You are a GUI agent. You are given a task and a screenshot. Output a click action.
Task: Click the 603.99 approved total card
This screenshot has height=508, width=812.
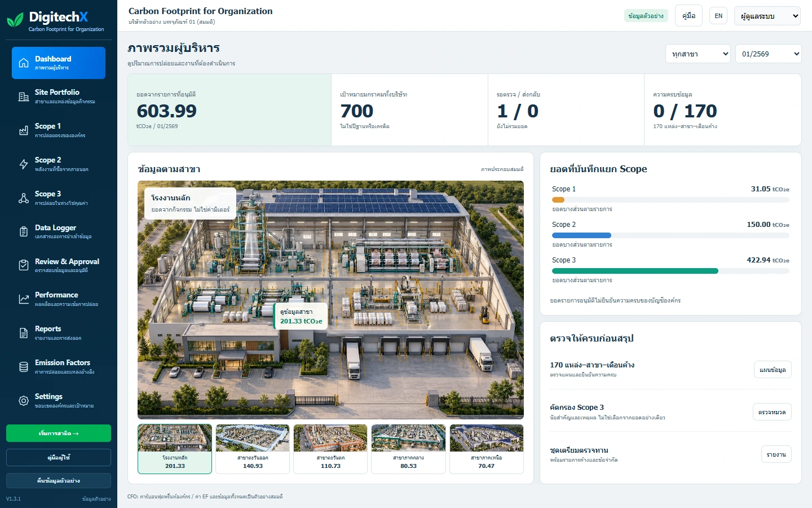click(230, 110)
